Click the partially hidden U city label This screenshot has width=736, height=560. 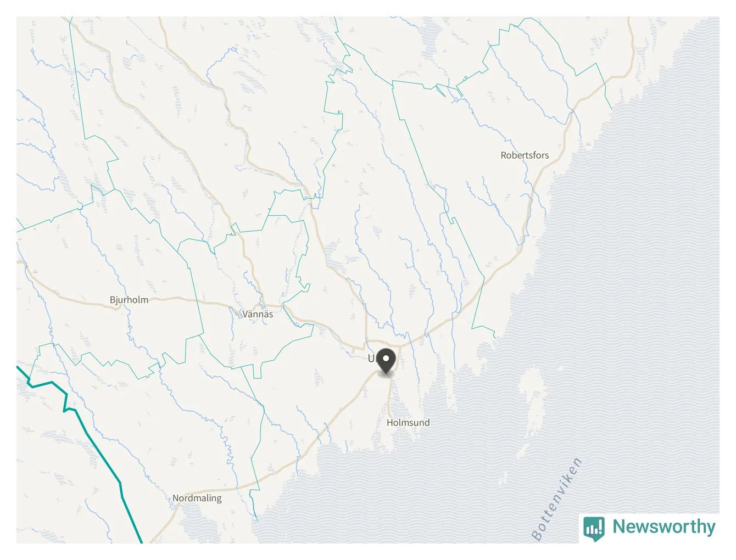[371, 359]
